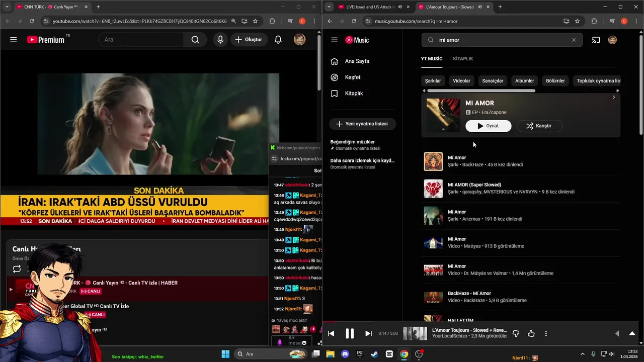Switch to KİTAPLIK search tab
Viewport: 644px width, 362px height.
(x=463, y=59)
